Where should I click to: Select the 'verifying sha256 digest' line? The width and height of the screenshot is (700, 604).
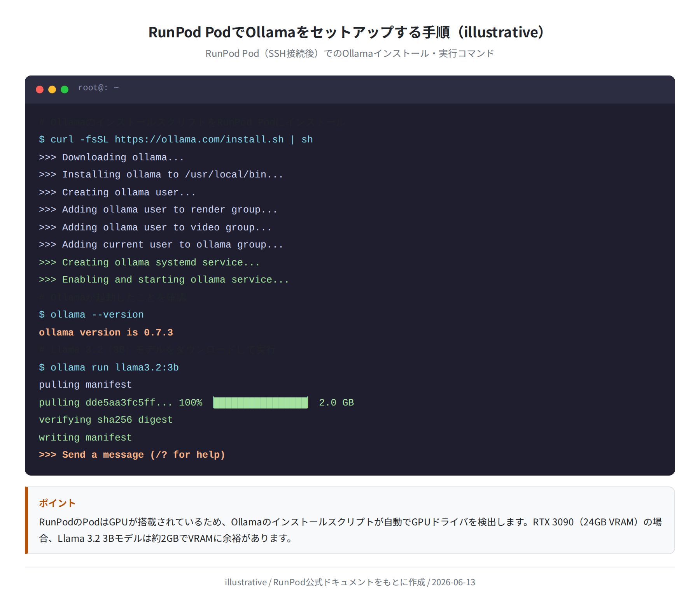click(x=106, y=420)
